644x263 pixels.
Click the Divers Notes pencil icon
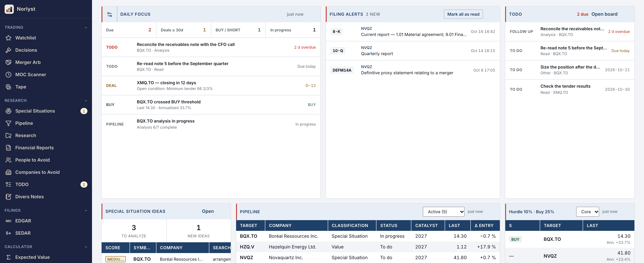(8, 197)
